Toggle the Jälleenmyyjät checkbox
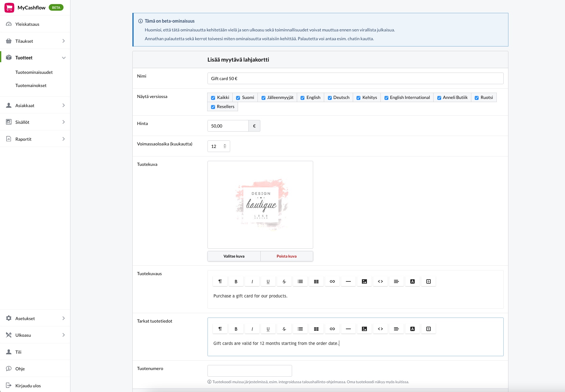The height and width of the screenshot is (392, 565). click(263, 98)
